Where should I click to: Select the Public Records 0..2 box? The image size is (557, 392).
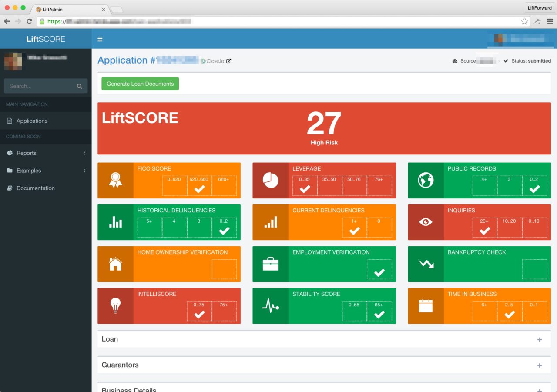(x=534, y=186)
